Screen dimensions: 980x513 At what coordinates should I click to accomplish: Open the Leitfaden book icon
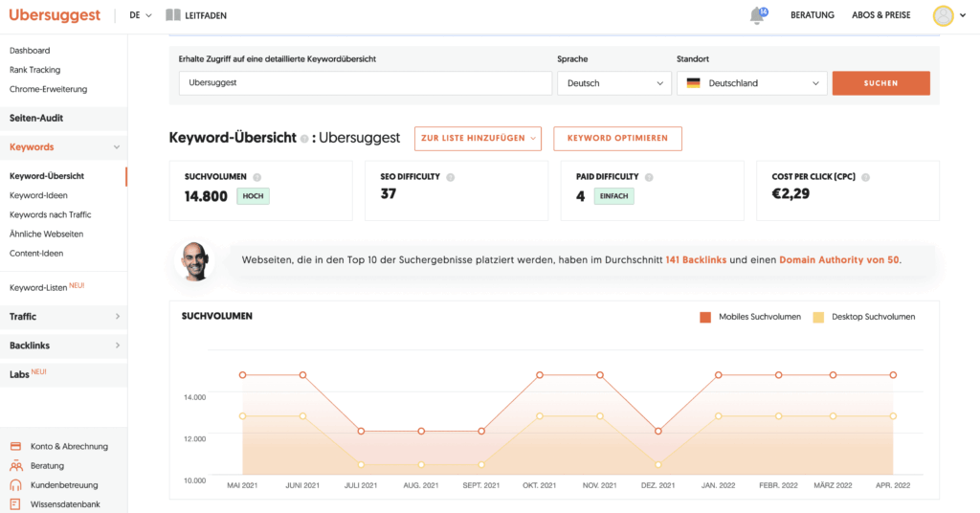pyautogui.click(x=173, y=15)
